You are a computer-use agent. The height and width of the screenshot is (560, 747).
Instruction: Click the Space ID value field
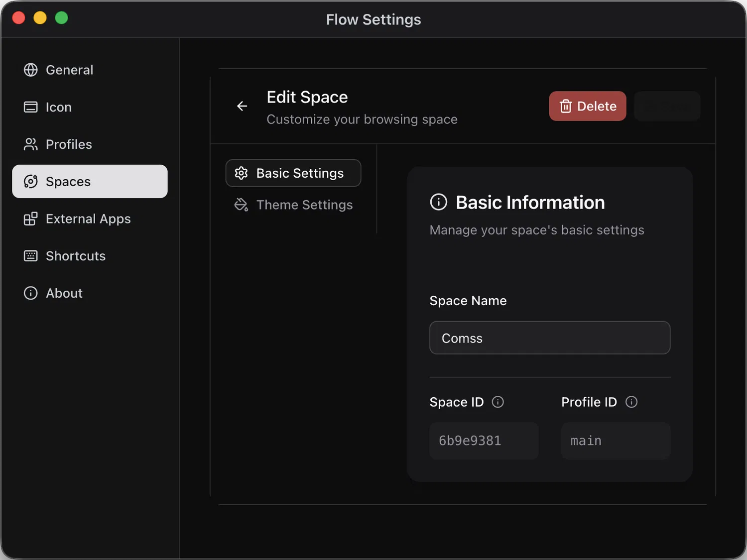point(484,441)
